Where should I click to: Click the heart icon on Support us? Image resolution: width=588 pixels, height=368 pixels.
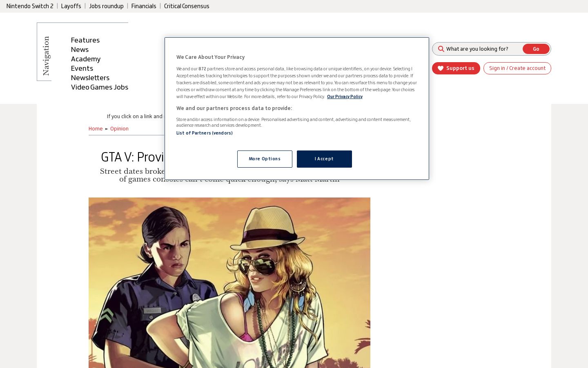pos(441,68)
